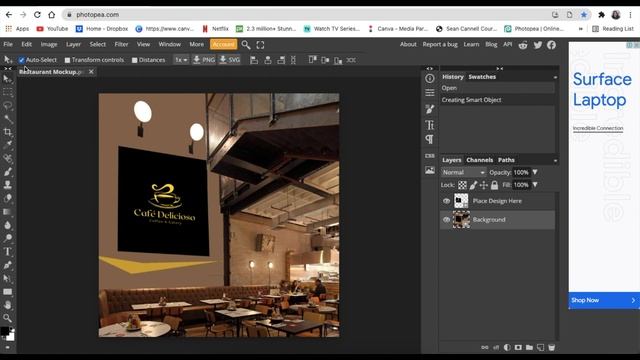640x360 pixels.
Task: Select the Creating Smart Object history state
Action: click(497, 100)
